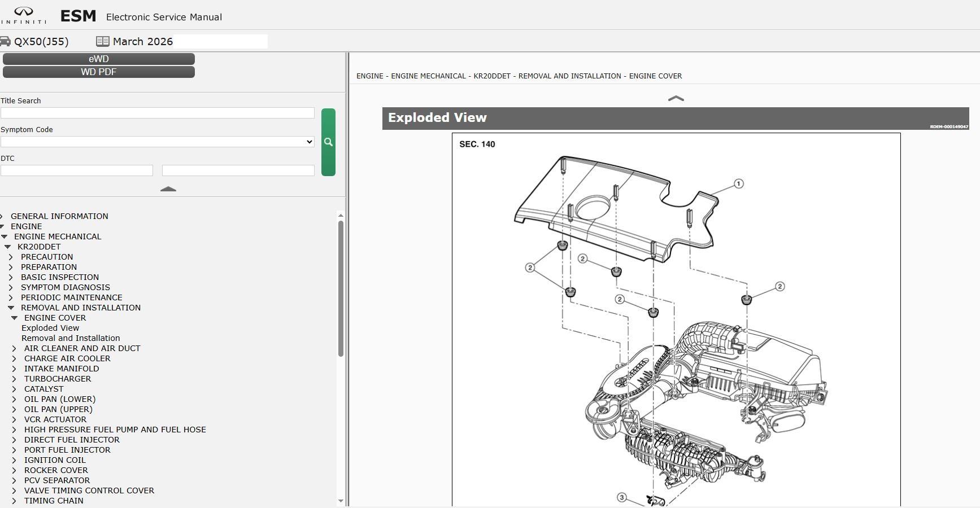Viewport: 980px width, 508px height.
Task: Click the engine cover breadcrumb path
Action: (x=519, y=76)
